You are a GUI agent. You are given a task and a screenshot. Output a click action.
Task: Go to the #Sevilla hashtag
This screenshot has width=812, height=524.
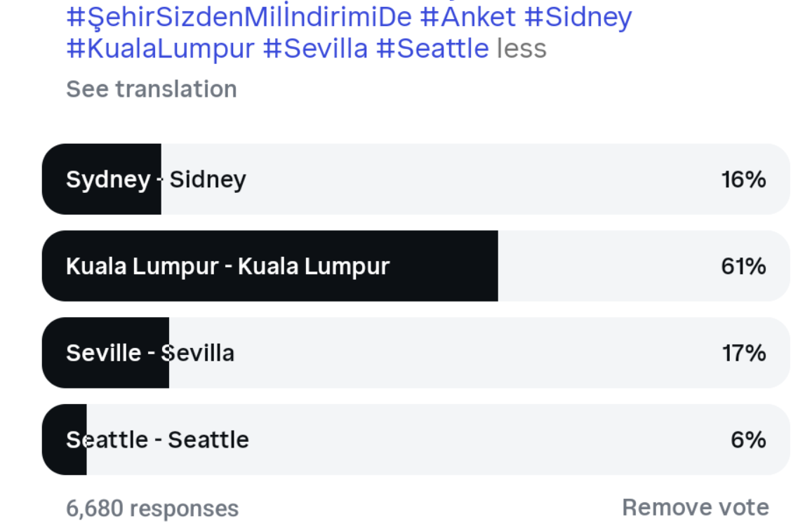pos(315,48)
